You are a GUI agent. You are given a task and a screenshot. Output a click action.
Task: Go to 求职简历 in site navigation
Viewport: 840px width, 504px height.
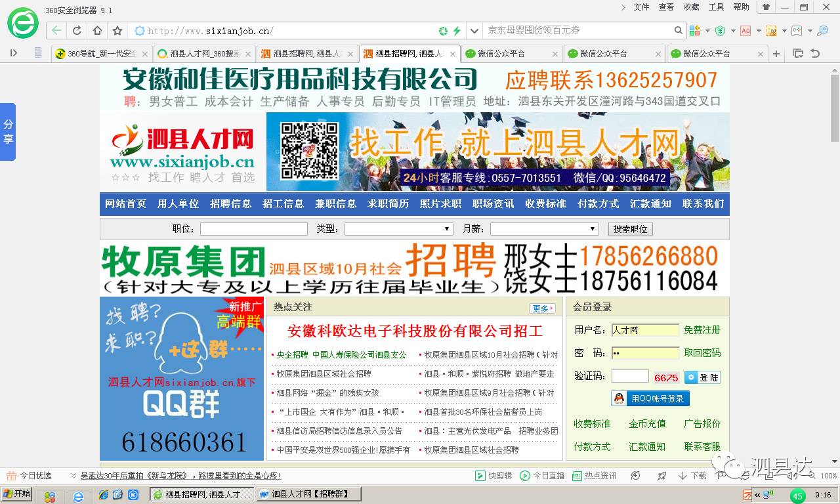pos(388,204)
